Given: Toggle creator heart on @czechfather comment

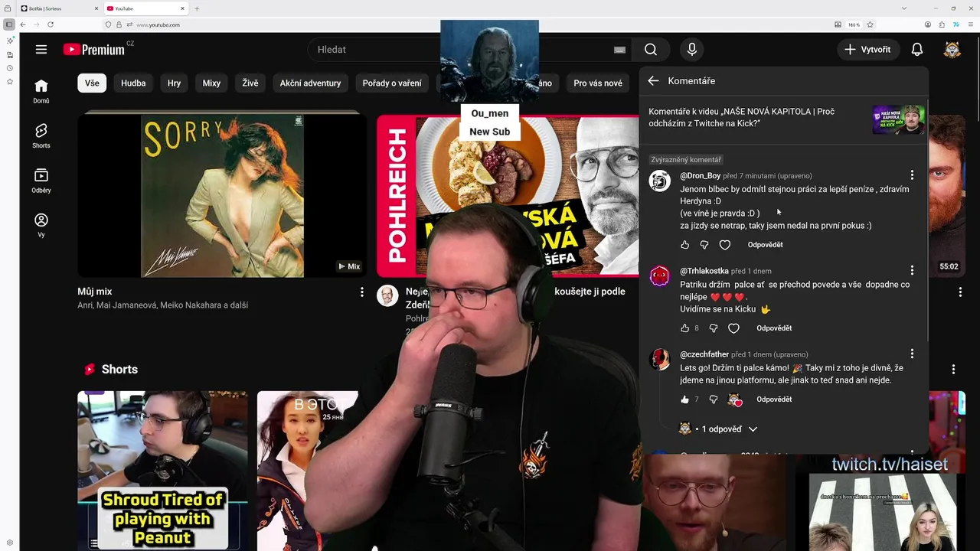Looking at the screenshot, I should coord(734,399).
